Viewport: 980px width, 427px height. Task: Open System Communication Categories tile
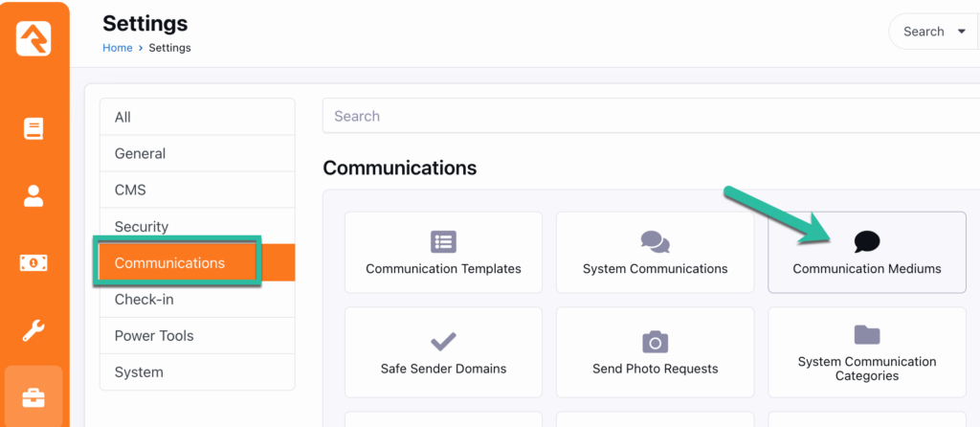click(866, 351)
